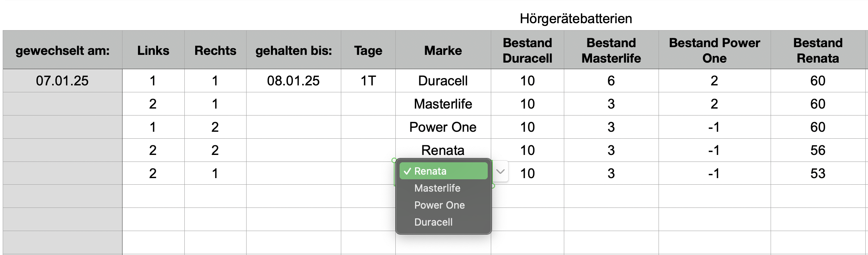
Task: Open the Marke cell showing Masterlife in the second row
Action: click(443, 104)
